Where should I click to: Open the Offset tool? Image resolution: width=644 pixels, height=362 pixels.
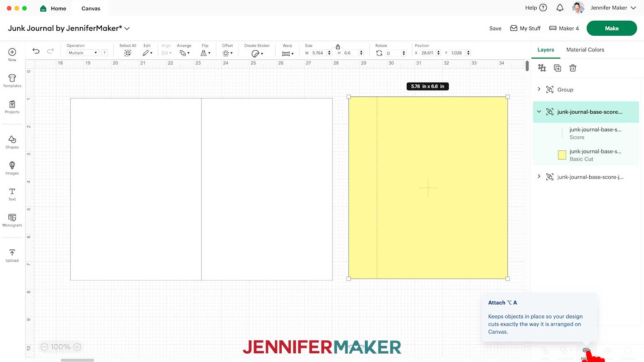[227, 53]
